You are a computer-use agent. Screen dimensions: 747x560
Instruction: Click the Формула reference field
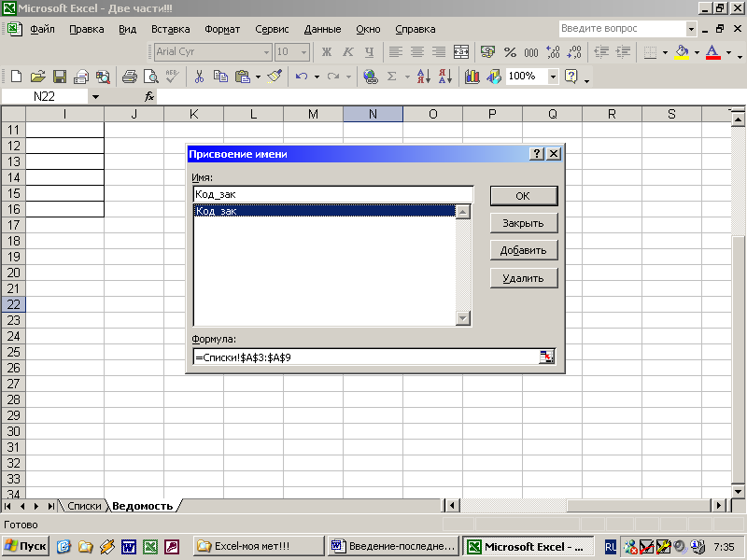point(366,357)
